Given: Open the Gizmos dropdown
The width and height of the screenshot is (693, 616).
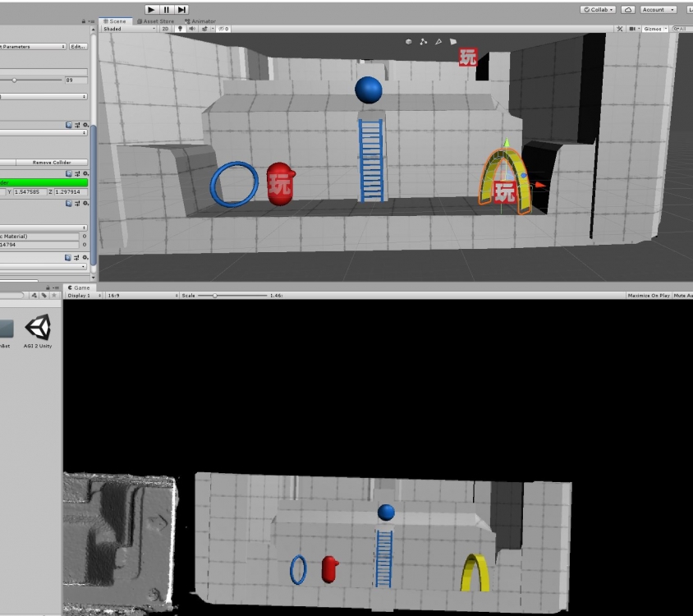Looking at the screenshot, I should [654, 29].
